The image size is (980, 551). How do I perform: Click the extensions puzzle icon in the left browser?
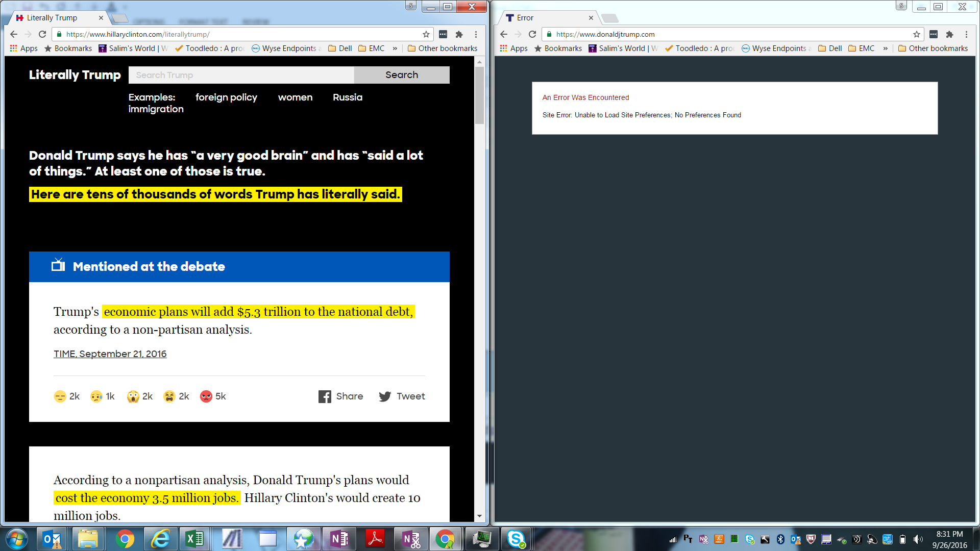[459, 34]
